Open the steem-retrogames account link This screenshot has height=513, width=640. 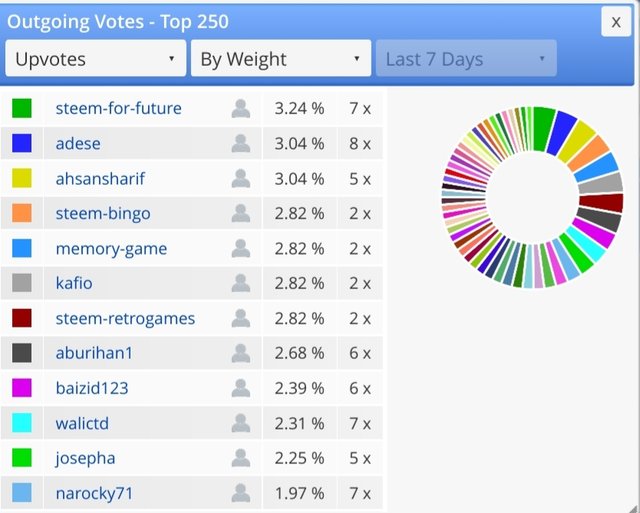(x=125, y=319)
